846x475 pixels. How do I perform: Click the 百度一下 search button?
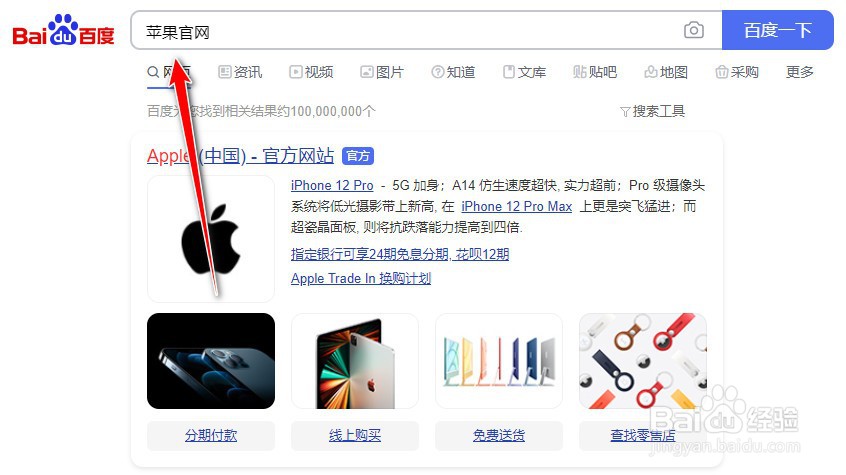(777, 30)
